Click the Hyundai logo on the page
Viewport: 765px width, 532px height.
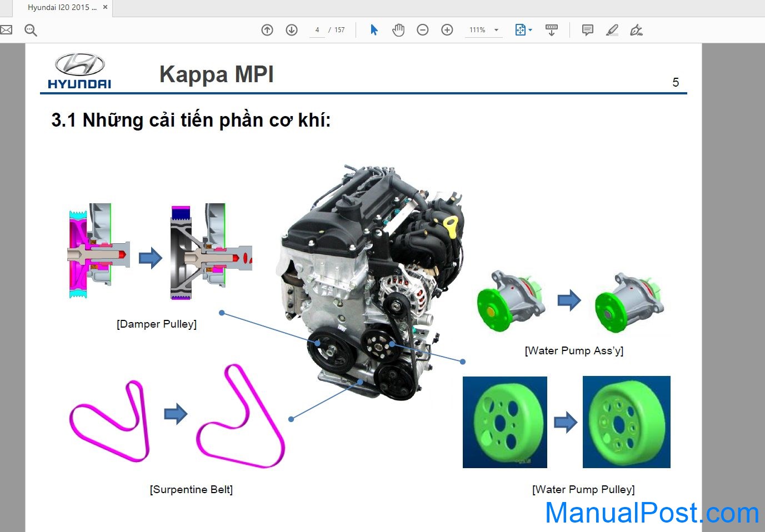tap(79, 71)
